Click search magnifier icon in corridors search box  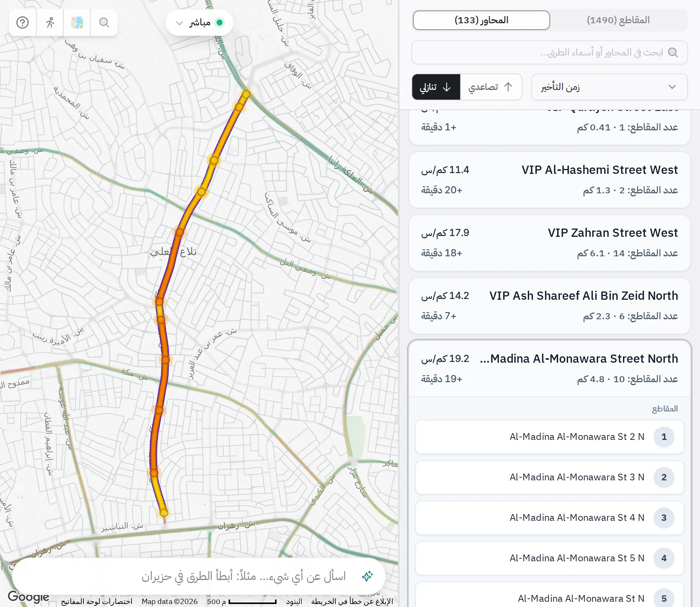coord(673,52)
